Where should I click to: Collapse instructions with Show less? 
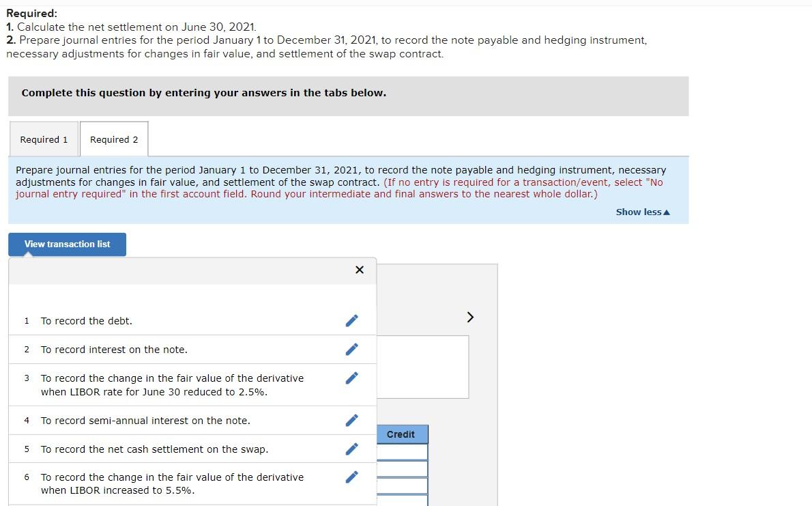click(643, 212)
